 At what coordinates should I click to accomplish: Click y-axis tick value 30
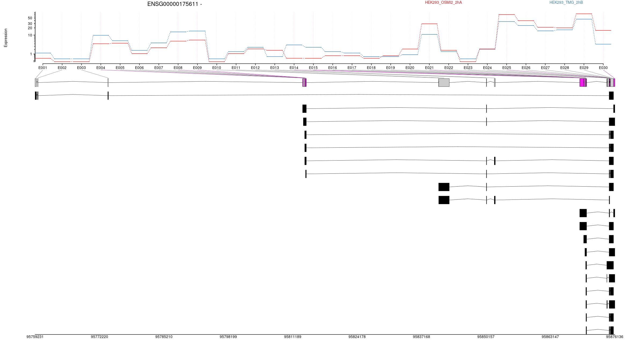pos(30,24)
